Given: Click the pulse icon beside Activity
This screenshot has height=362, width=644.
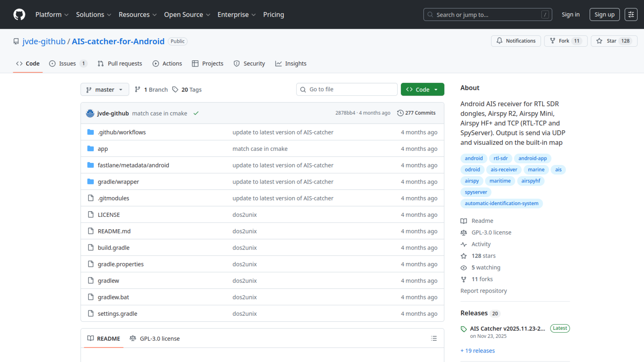Looking at the screenshot, I should [464, 244].
